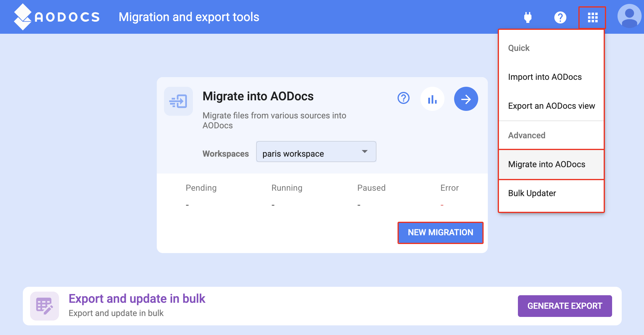644x335 pixels.
Task: Open the plug connections icon
Action: click(x=528, y=17)
